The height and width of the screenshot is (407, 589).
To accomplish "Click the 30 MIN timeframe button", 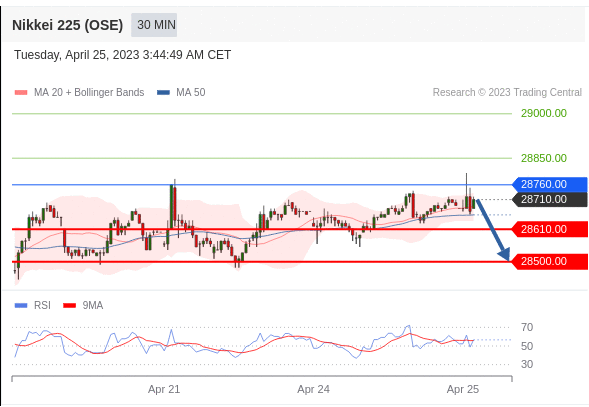I will tap(154, 25).
